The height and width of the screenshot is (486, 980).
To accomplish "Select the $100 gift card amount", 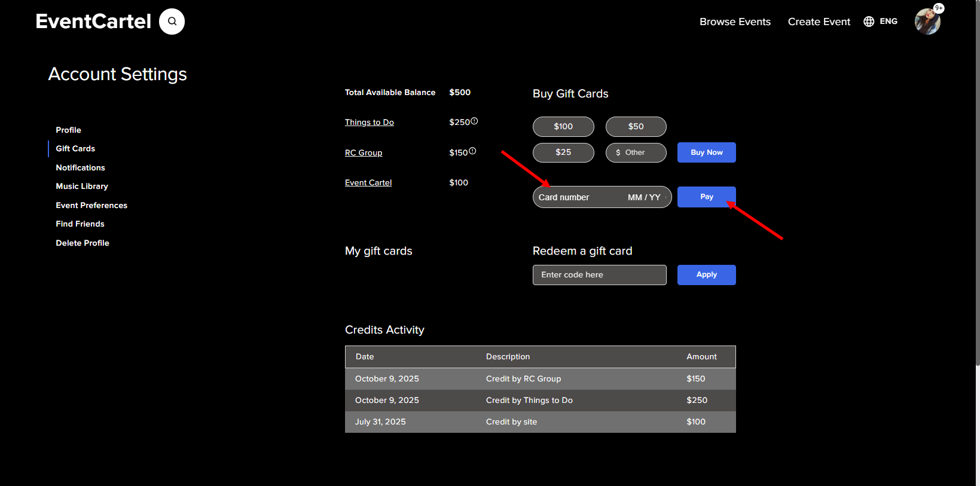I will coord(563,127).
